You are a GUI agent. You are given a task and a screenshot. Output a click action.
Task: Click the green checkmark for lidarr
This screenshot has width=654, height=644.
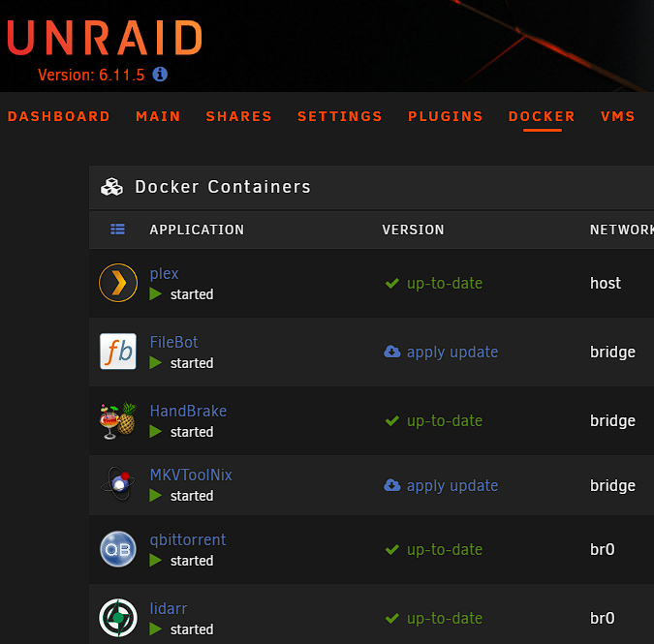pos(392,618)
